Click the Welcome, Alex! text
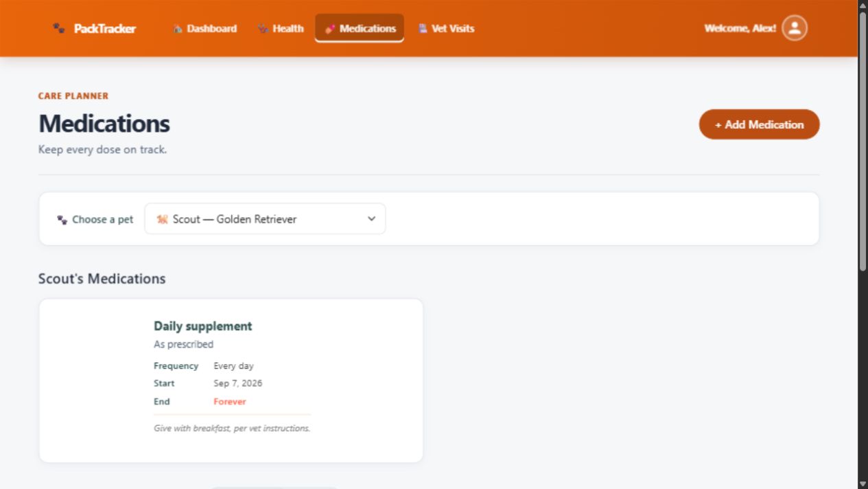The image size is (868, 489). (740, 29)
